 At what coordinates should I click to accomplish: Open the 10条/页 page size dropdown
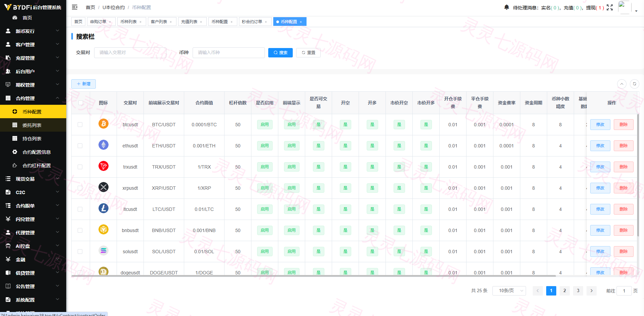point(509,291)
